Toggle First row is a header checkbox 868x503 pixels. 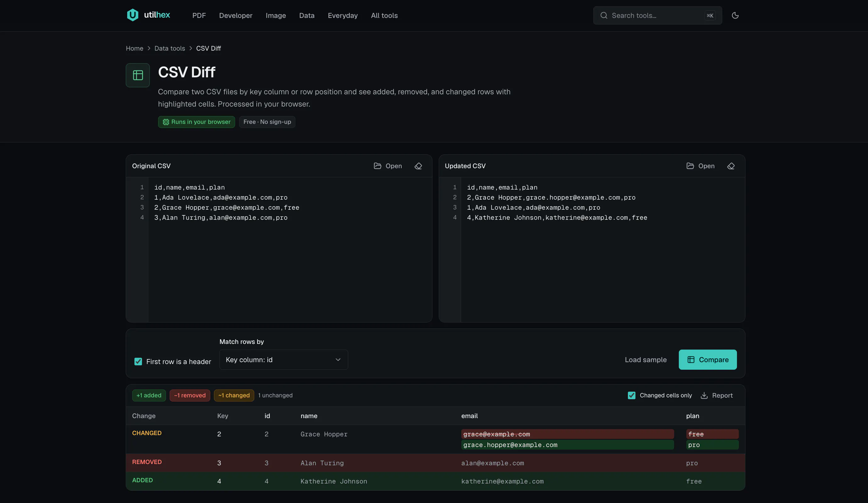[x=138, y=362]
